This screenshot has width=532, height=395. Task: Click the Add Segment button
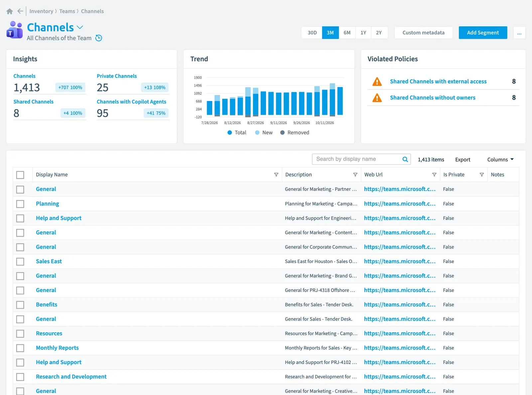[x=483, y=33]
